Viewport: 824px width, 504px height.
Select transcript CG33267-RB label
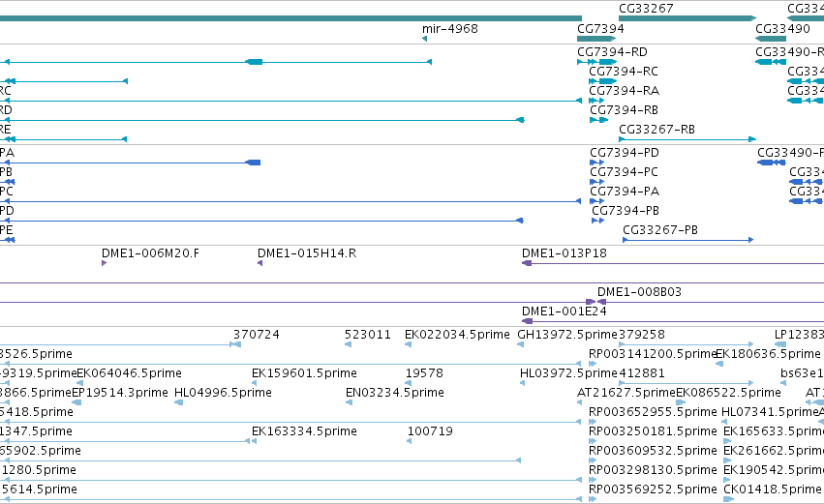[656, 130]
